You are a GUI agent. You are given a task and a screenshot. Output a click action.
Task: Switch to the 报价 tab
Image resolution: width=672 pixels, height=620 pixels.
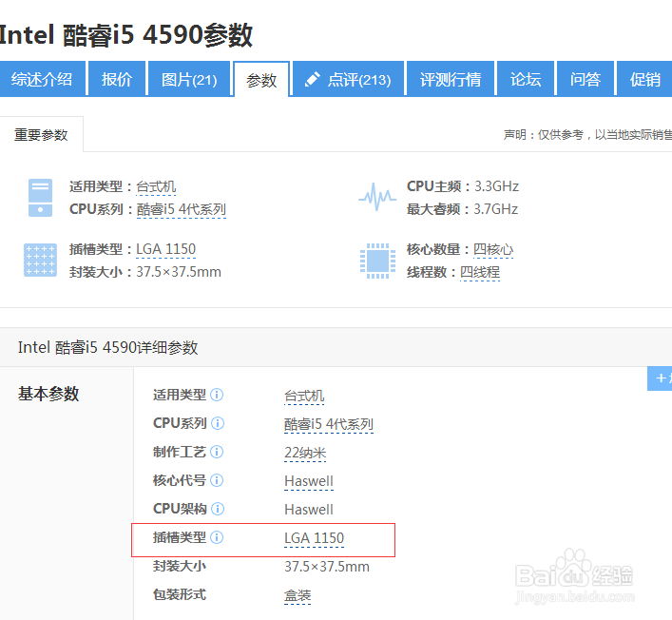click(117, 79)
